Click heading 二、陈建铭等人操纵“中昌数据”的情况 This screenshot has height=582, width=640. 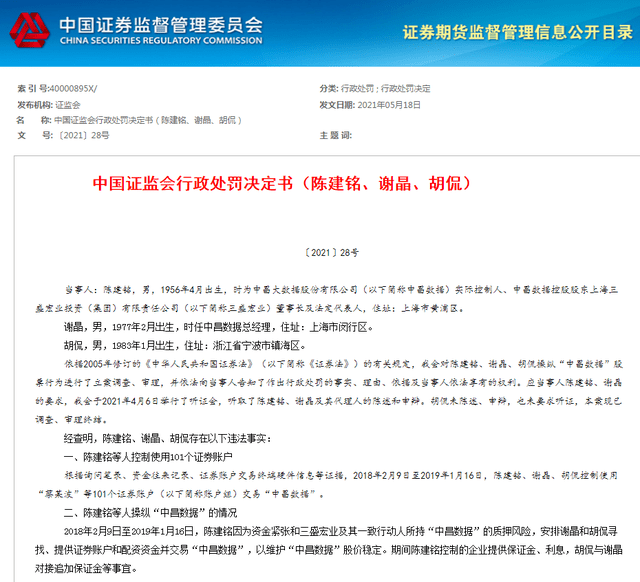coord(150,513)
